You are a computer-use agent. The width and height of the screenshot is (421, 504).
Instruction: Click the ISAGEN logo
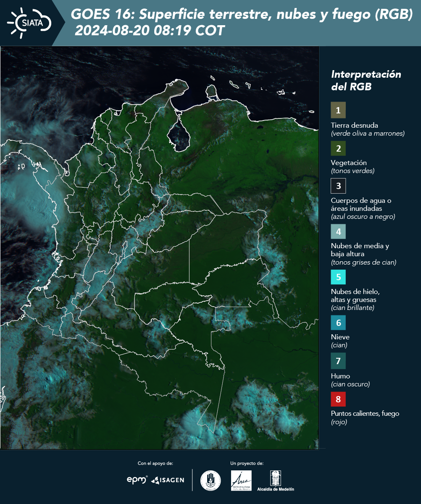[168, 480]
